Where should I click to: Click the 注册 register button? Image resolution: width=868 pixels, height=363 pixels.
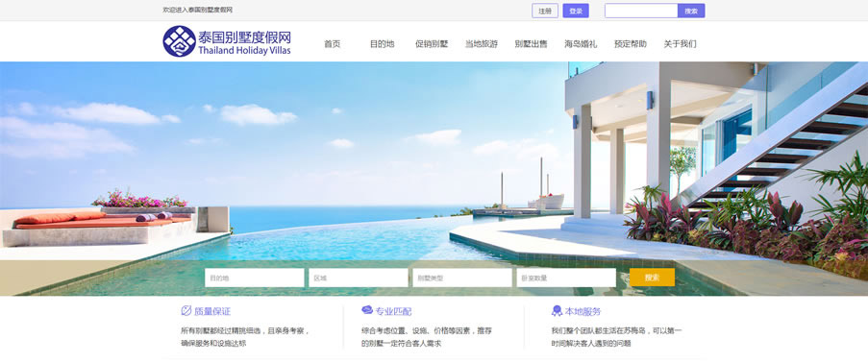[545, 11]
